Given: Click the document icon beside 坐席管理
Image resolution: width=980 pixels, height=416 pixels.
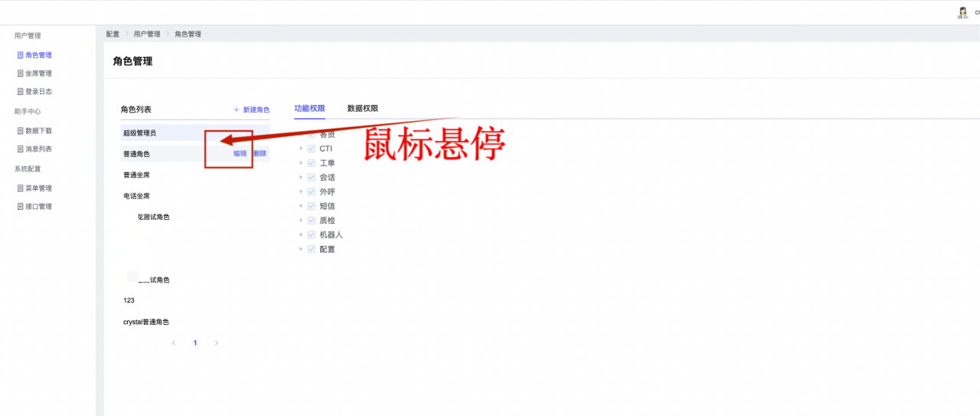Looking at the screenshot, I should (21, 74).
